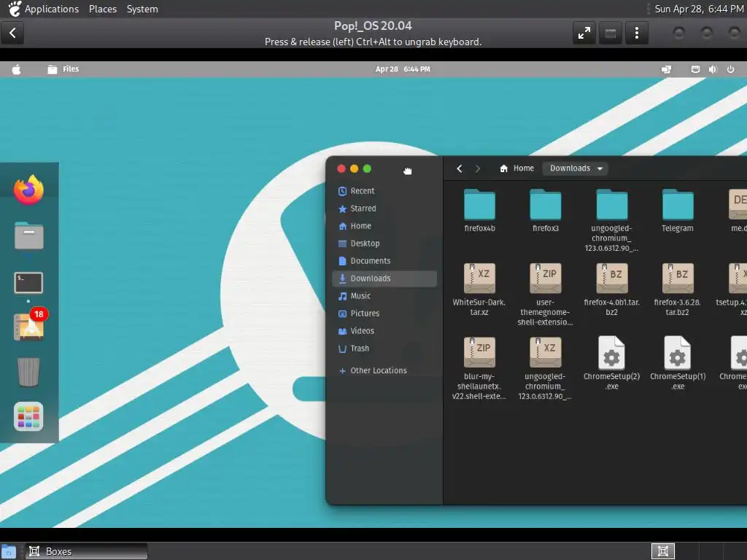Open the keyboard shortcuts button in Boxes
The width and height of the screenshot is (747, 560).
tap(611, 33)
